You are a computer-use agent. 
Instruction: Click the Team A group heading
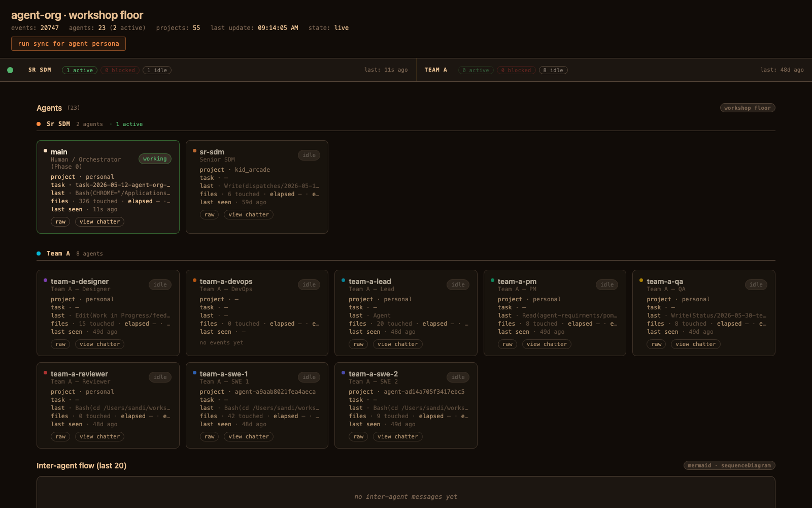(58, 253)
